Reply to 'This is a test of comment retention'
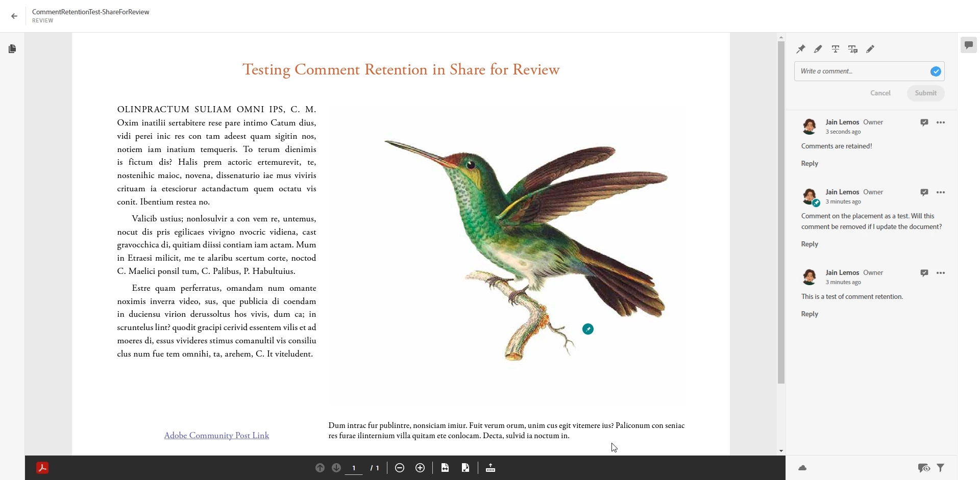This screenshot has width=980, height=480. [810, 314]
